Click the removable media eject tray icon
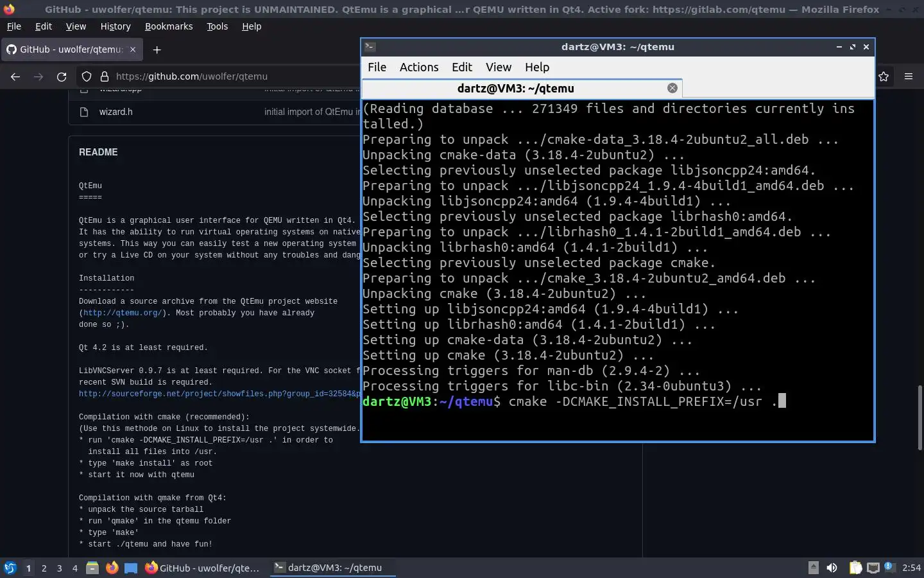The width and height of the screenshot is (924, 578). coord(813,568)
